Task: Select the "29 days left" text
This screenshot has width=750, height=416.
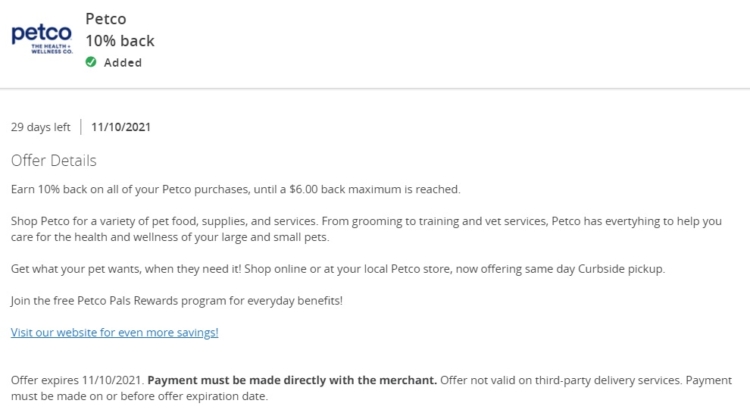Action: pyautogui.click(x=41, y=127)
